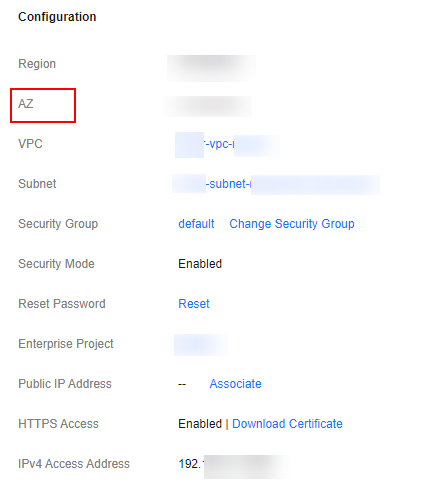Associate a public IP address

pos(235,384)
